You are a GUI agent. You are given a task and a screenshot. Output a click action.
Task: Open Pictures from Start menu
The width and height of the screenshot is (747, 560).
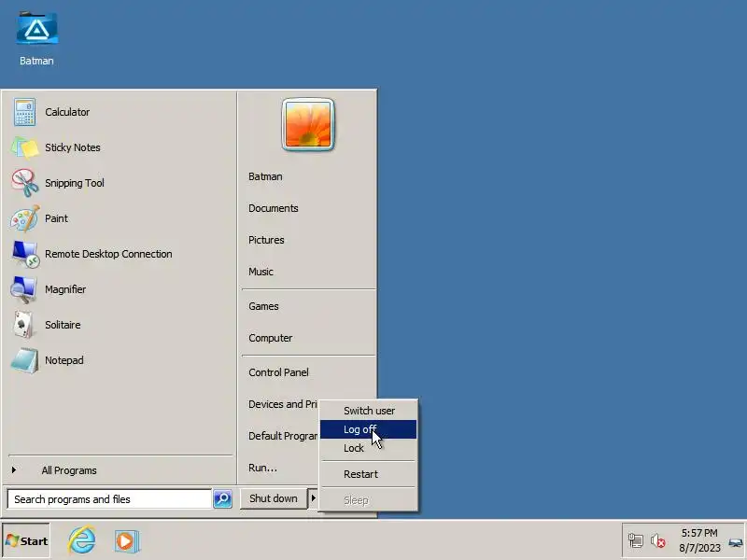[266, 240]
